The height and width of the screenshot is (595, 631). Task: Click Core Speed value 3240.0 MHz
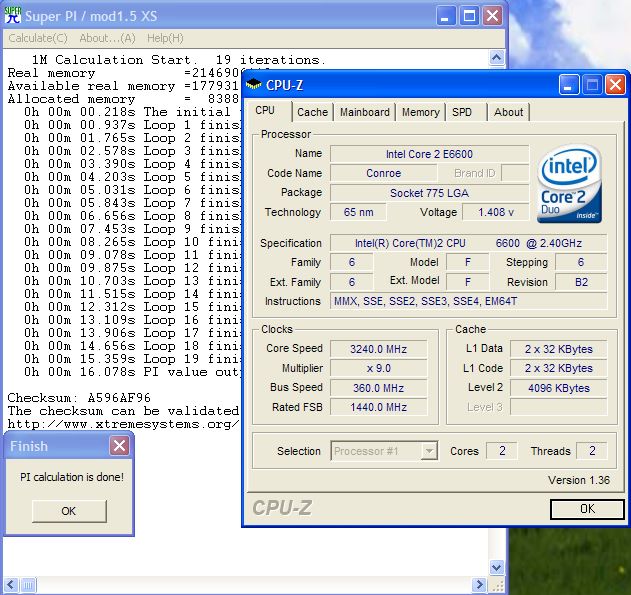point(378,349)
